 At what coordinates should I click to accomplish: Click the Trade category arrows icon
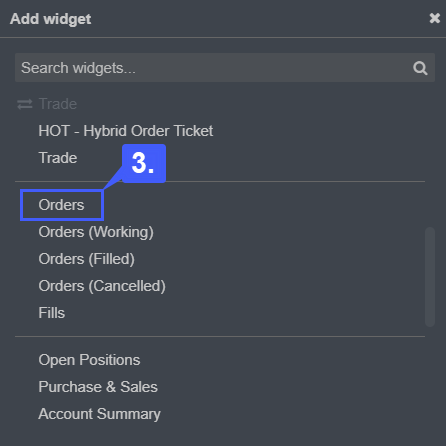[25, 104]
